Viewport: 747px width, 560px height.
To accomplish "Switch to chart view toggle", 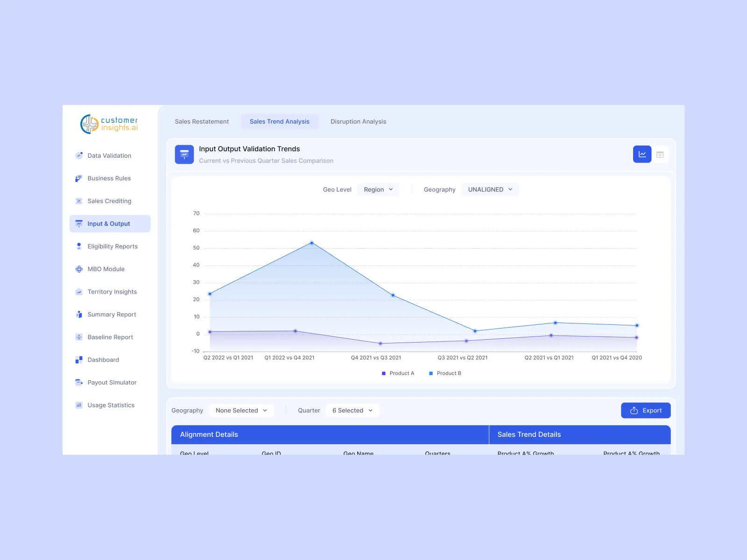I will pyautogui.click(x=642, y=154).
